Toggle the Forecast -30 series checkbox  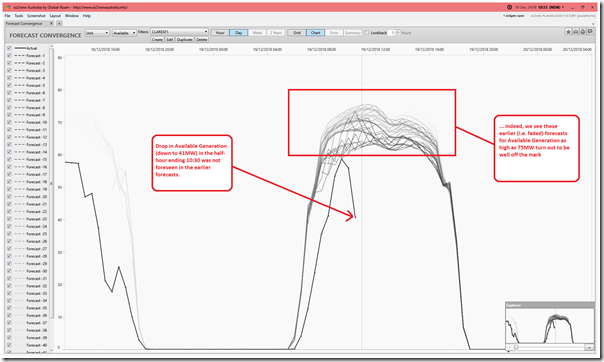[9, 271]
